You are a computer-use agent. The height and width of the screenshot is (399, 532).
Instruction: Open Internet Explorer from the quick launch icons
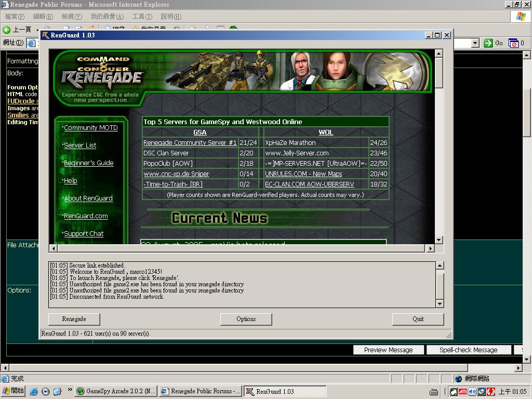34,391
